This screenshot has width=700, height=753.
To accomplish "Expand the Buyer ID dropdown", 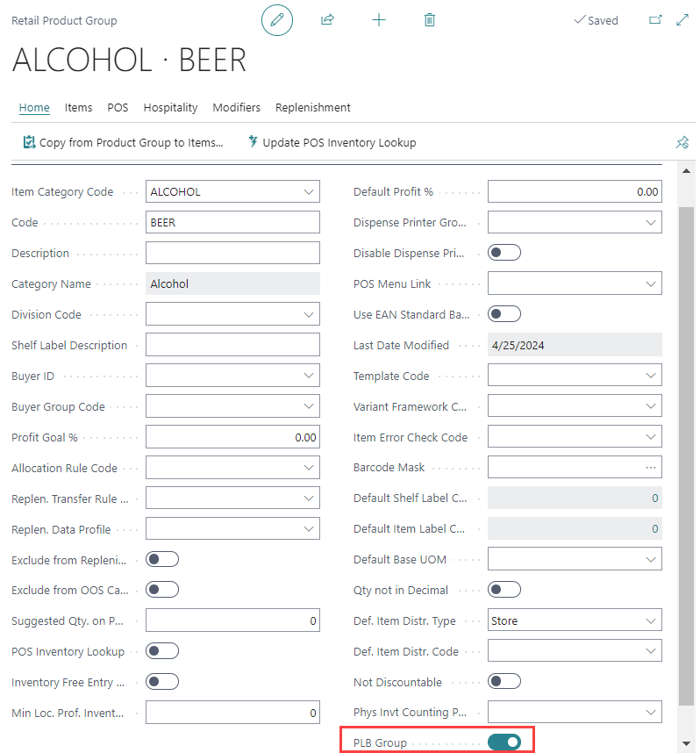I will pyautogui.click(x=309, y=376).
